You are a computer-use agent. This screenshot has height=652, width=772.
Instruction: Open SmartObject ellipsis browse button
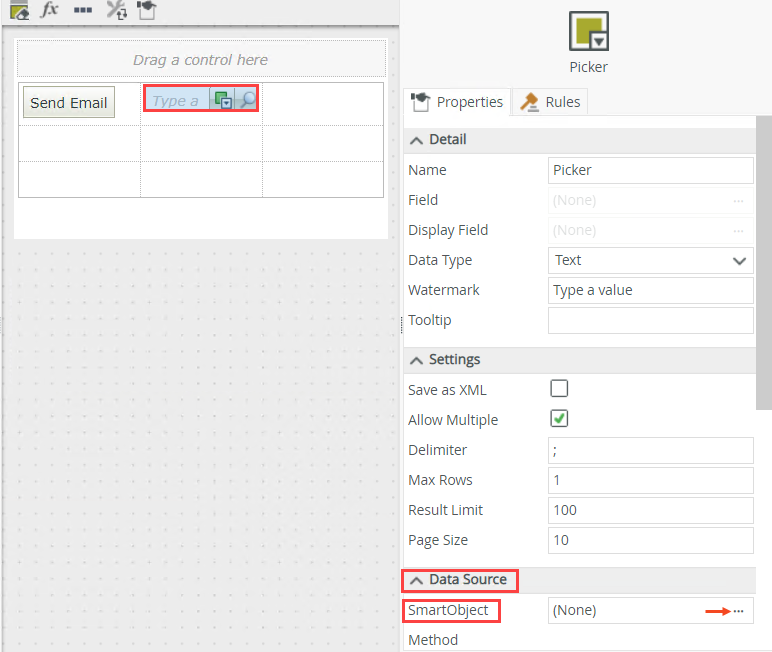pyautogui.click(x=738, y=611)
